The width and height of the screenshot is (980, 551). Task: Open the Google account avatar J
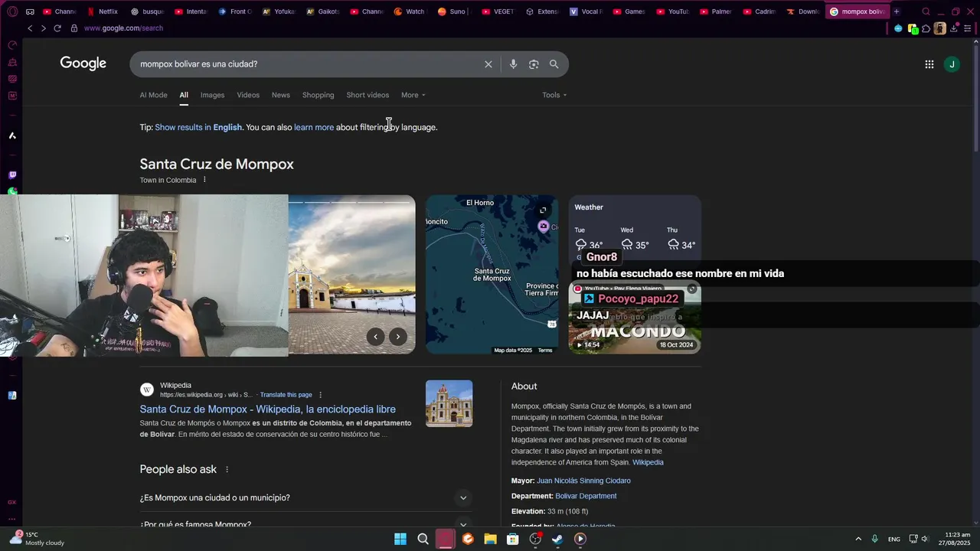pyautogui.click(x=952, y=64)
